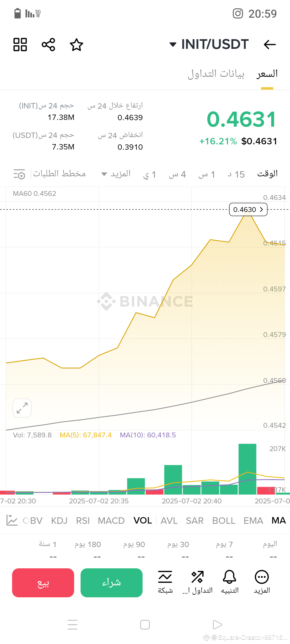This screenshot has height=644, width=290.
Task: Expand the المزيد timeframe dropdown
Action: [116, 174]
